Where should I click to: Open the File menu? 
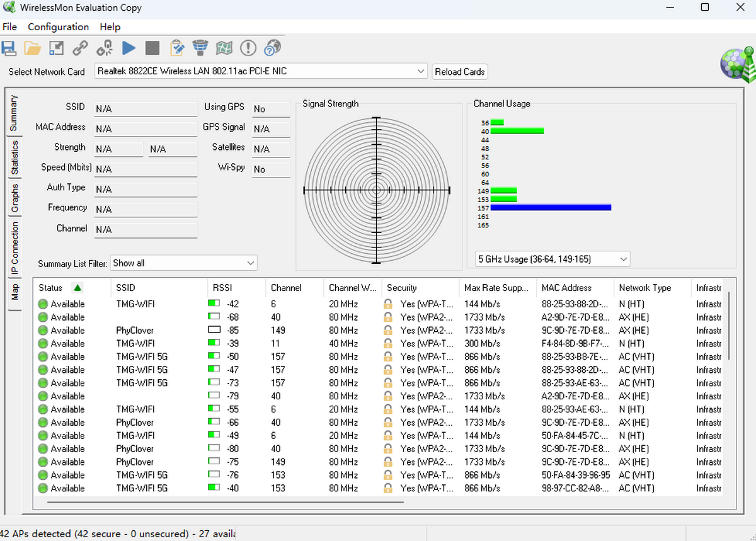[x=9, y=27]
